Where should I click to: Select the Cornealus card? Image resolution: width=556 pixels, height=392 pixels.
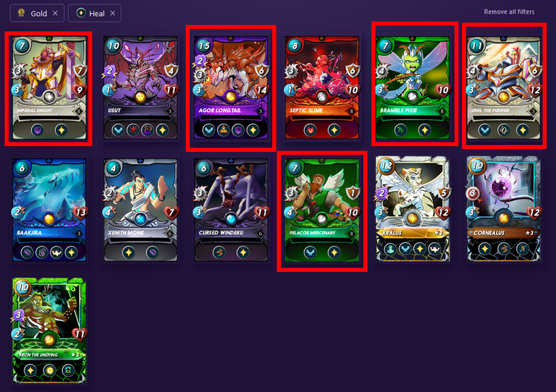(504, 210)
